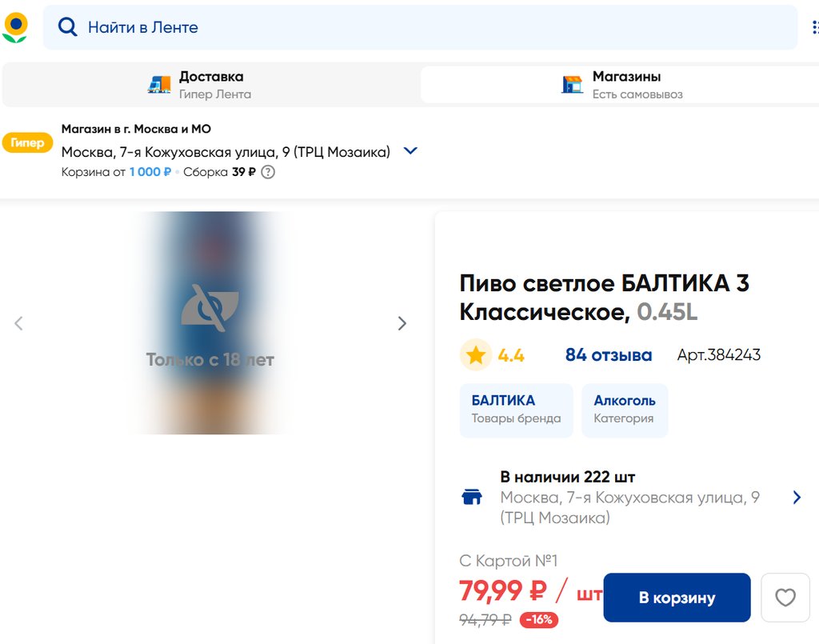The height and width of the screenshot is (644, 819).
Task: Click the Lenta sunflower logo
Action: 15,27
